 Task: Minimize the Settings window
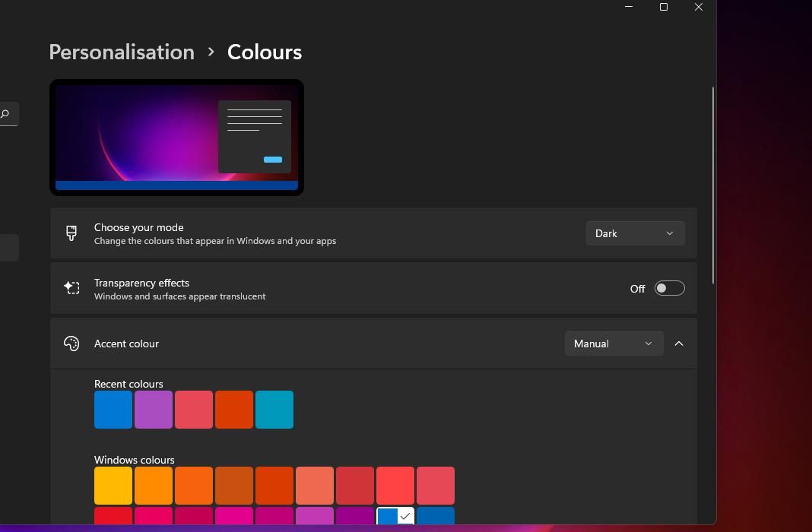tap(628, 7)
